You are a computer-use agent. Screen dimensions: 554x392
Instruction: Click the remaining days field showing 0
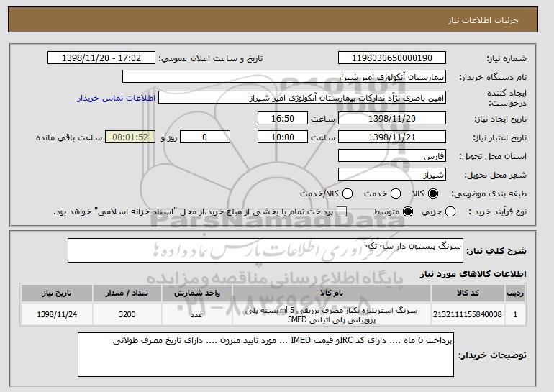(x=205, y=137)
